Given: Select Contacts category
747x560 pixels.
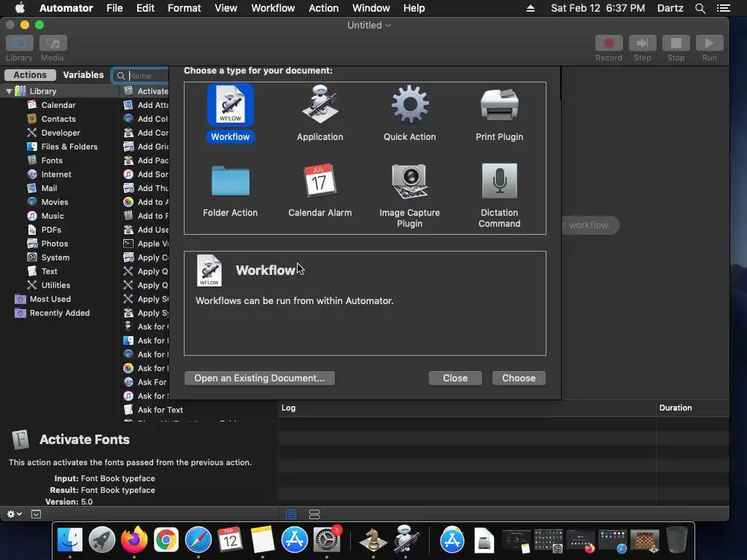Looking at the screenshot, I should (58, 119).
